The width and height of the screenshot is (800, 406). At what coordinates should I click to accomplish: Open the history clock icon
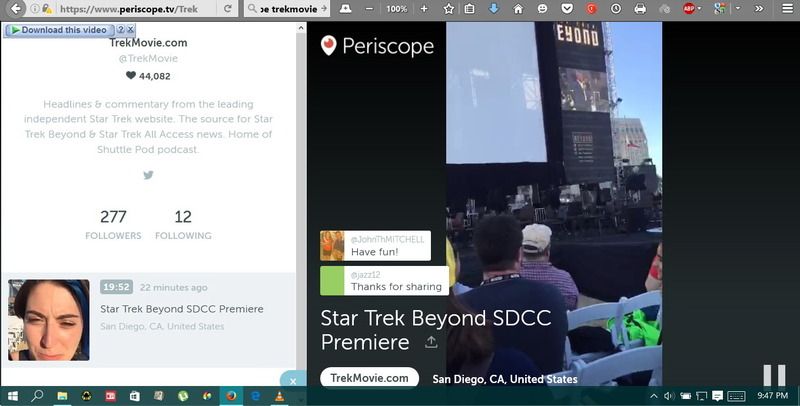coord(616,9)
